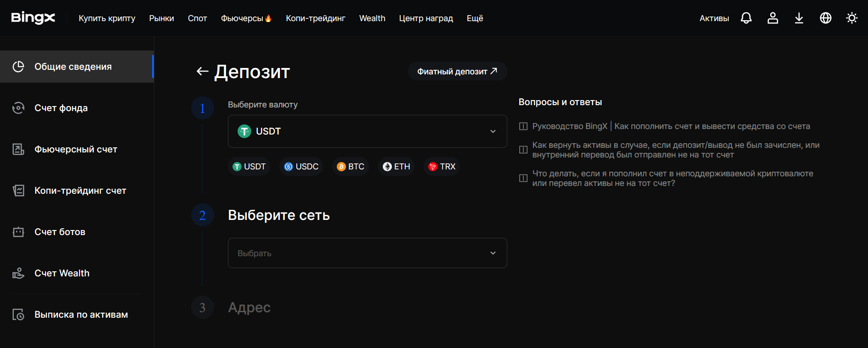Open the Копи-трейдинг menu
868x348 pixels.
(x=316, y=18)
